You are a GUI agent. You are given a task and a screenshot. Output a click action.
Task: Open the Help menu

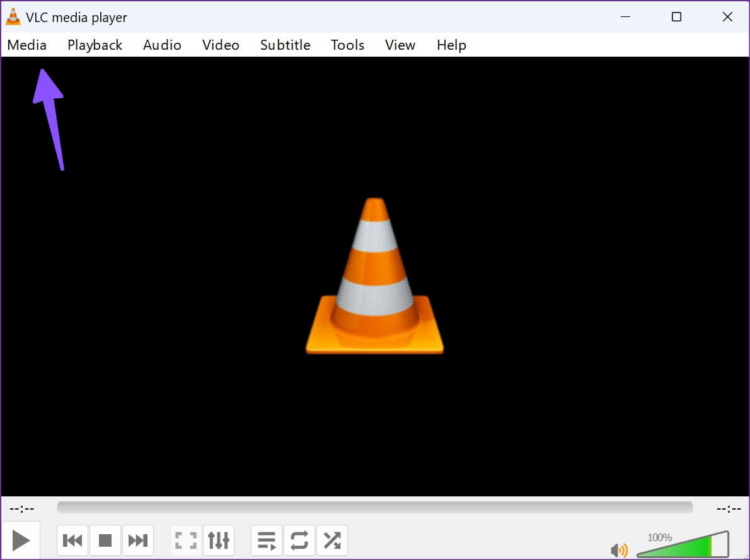point(451,45)
